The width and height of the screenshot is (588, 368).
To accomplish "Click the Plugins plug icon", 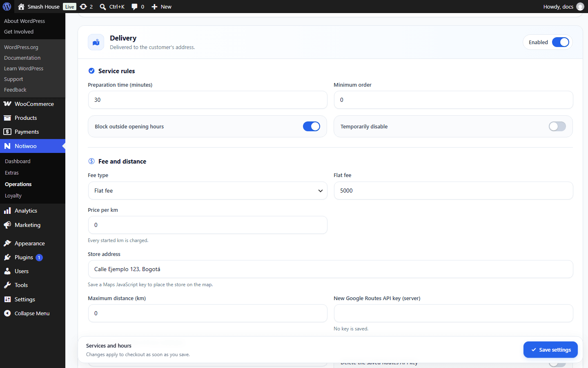I will coord(7,257).
